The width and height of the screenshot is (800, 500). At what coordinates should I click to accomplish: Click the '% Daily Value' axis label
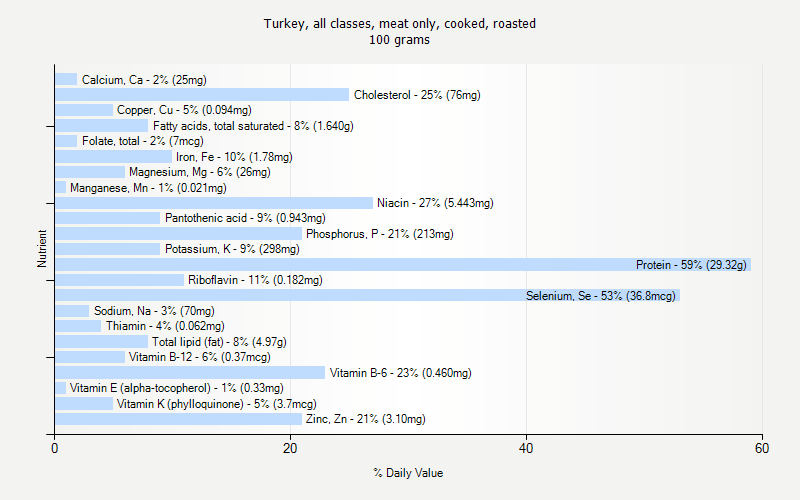coord(408,473)
